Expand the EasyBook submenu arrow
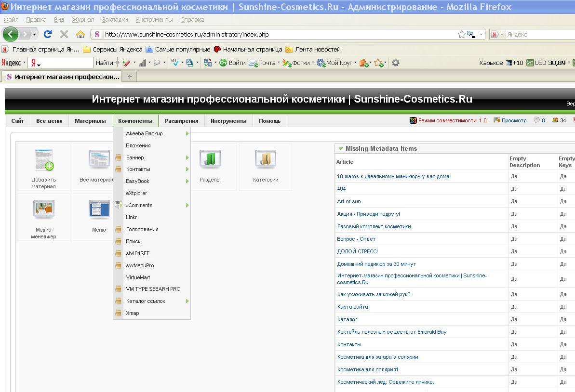Screen dimensions: 575x392 click(187, 181)
